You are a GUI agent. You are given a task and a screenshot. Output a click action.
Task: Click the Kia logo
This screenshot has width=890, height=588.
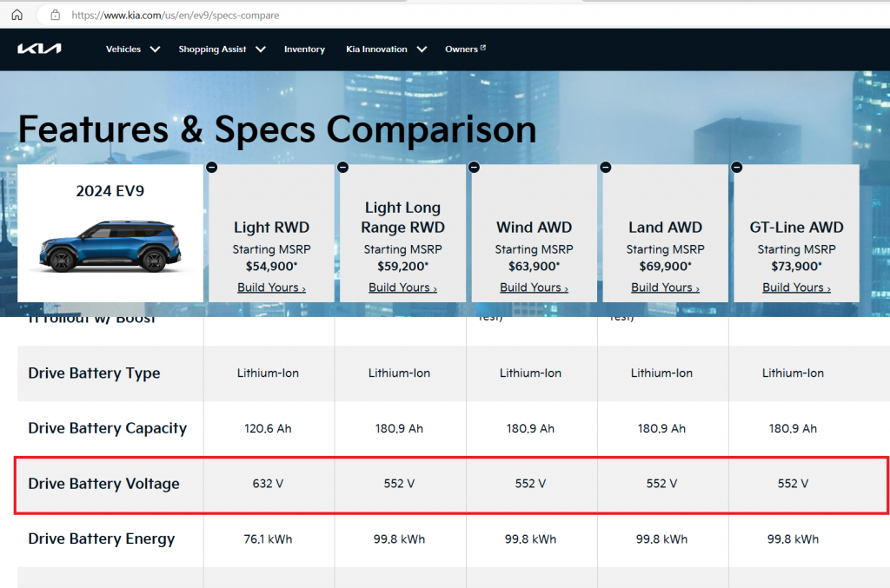pyautogui.click(x=39, y=49)
